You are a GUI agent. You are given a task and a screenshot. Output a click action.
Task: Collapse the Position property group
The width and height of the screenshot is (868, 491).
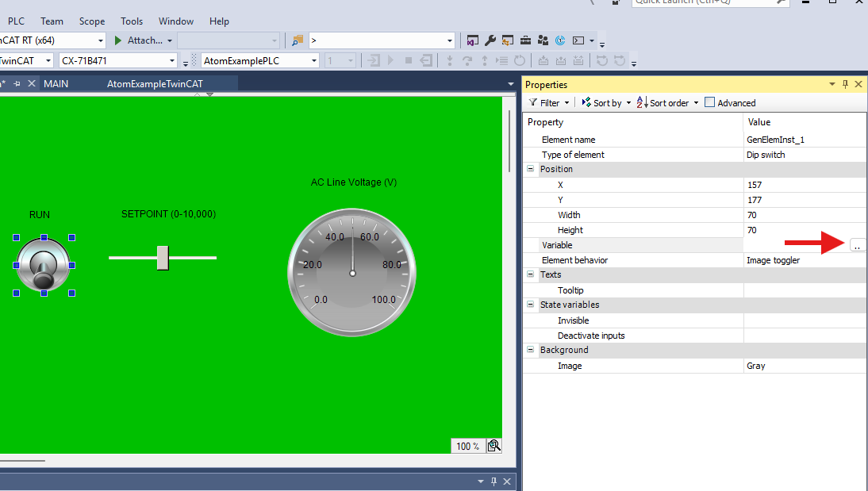530,169
